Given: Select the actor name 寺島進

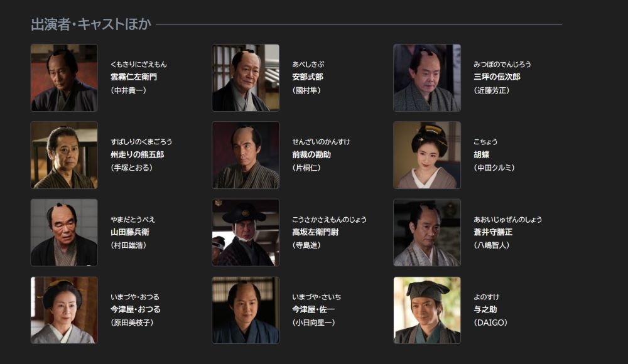Looking at the screenshot, I should [x=306, y=245].
